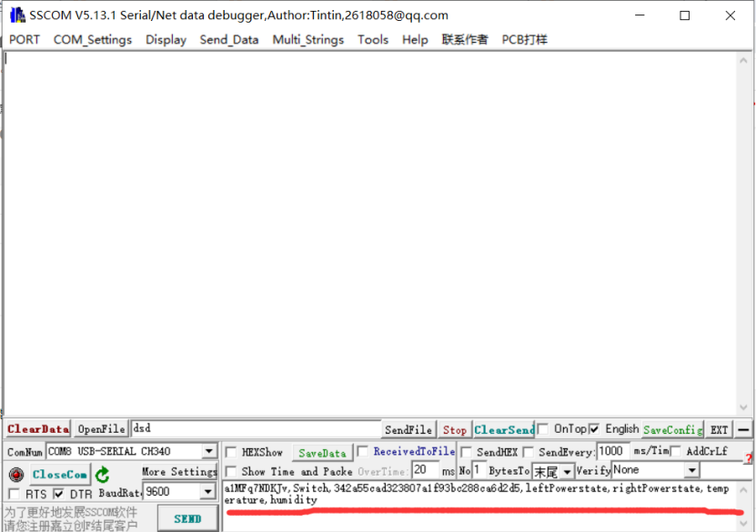Image resolution: width=756 pixels, height=532 pixels.
Task: Toggle the SendEvery checkbox
Action: [529, 452]
